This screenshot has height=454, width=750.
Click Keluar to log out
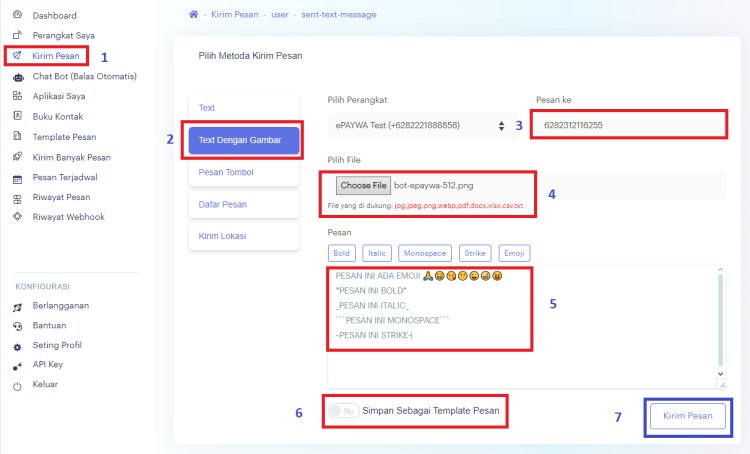(45, 384)
